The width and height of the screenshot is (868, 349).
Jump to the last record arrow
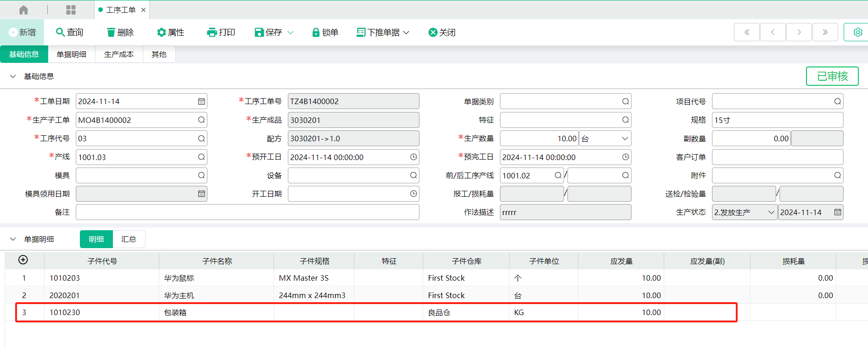[825, 32]
